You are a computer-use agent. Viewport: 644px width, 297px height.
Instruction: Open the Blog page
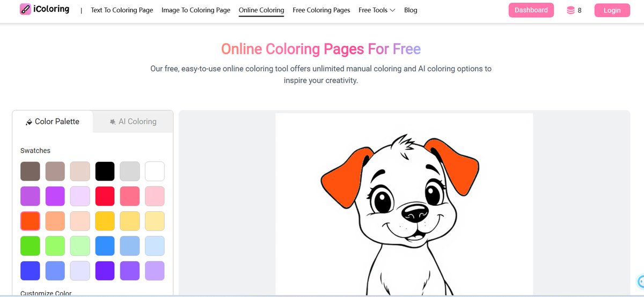pyautogui.click(x=411, y=10)
